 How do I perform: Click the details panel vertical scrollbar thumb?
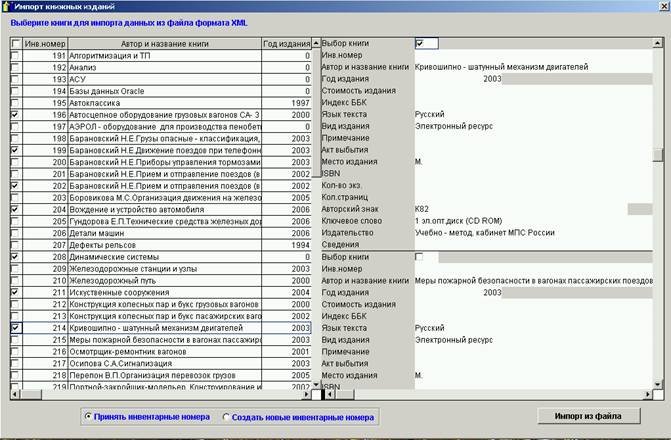[x=658, y=155]
